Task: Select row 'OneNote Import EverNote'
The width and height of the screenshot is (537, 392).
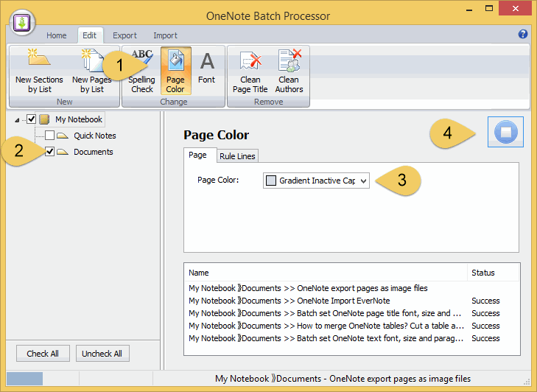Action: (x=352, y=301)
